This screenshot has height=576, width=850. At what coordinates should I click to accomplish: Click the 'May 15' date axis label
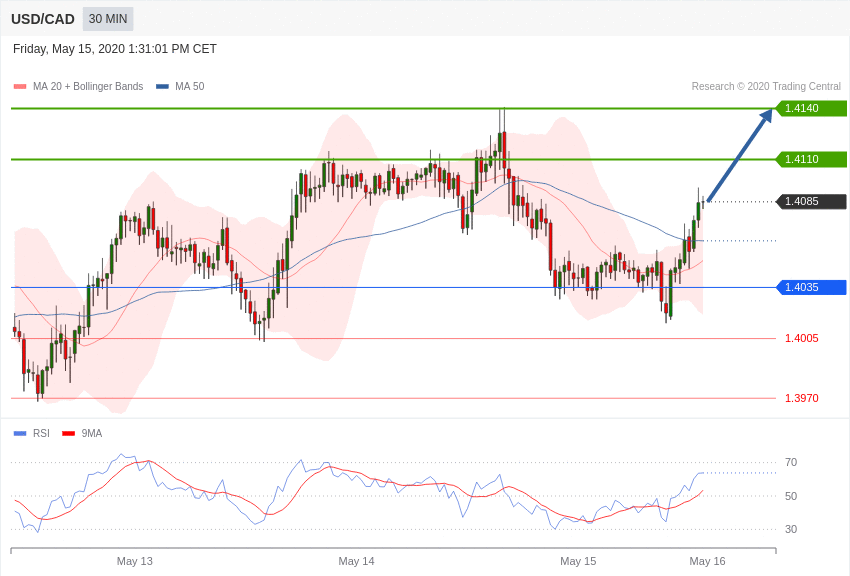578,561
